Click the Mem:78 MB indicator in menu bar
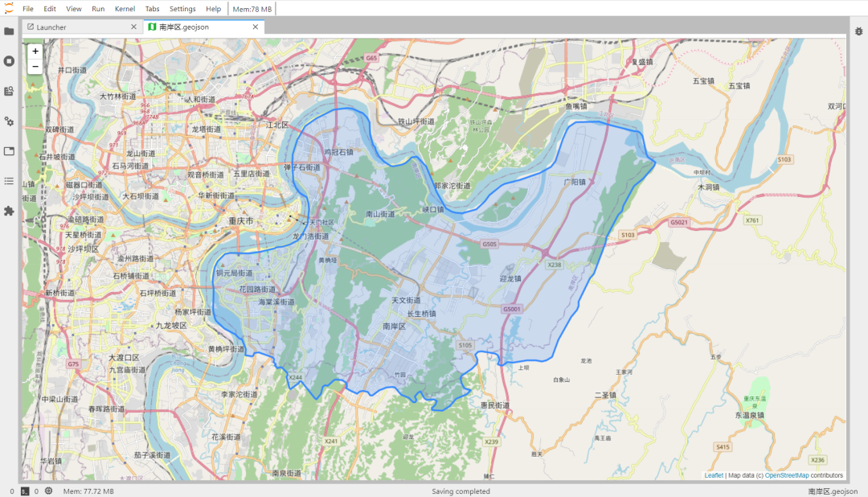This screenshot has width=868, height=497. [252, 9]
